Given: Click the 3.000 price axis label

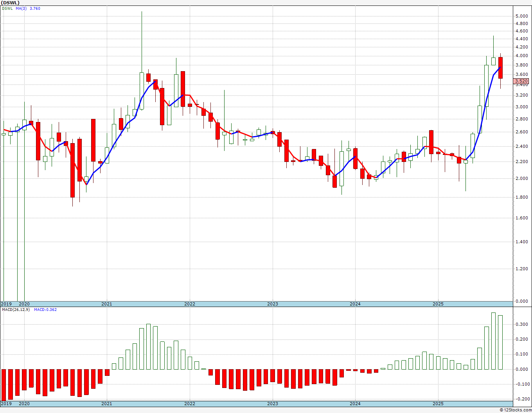Looking at the screenshot, I should 521,107.
